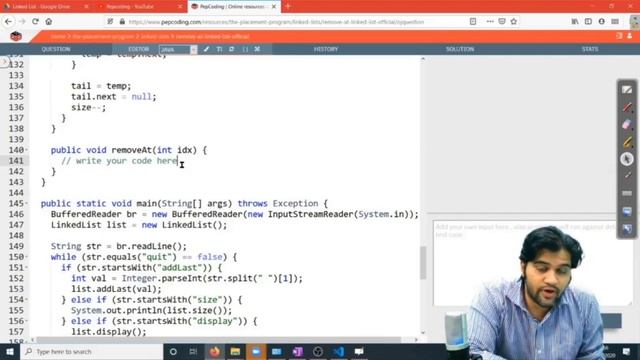Open Task View on the taskbar

(x=193, y=351)
